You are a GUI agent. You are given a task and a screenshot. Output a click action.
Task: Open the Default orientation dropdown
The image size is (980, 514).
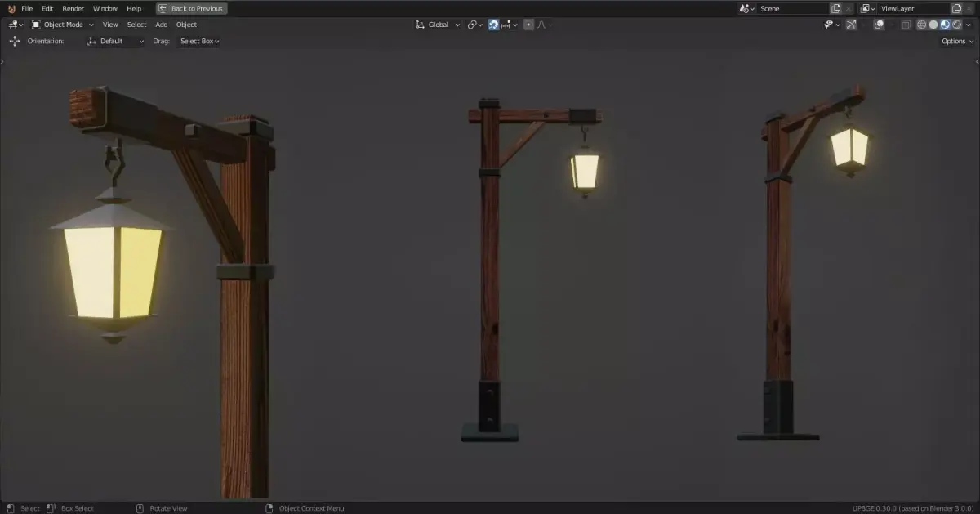point(116,41)
